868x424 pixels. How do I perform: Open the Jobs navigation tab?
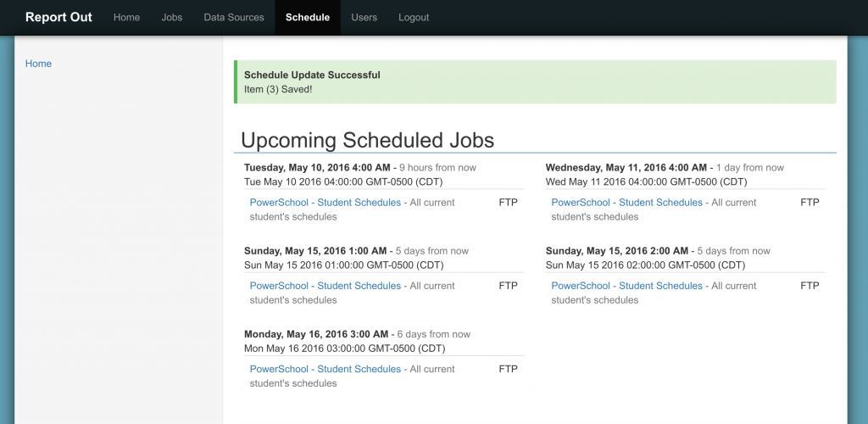[171, 17]
